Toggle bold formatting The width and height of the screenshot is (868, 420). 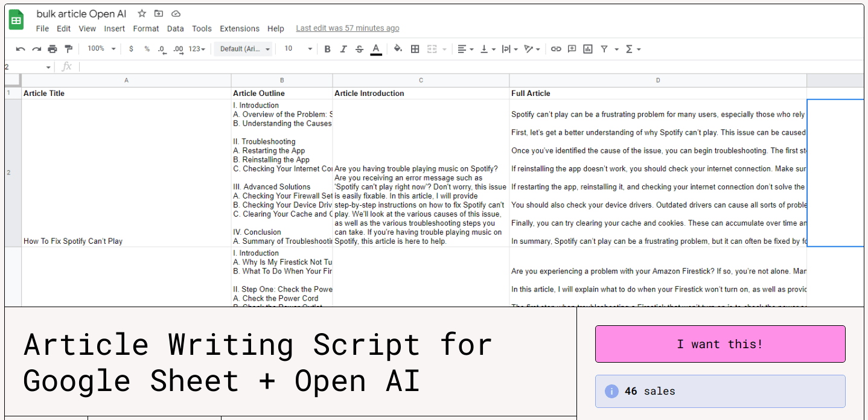tap(327, 49)
